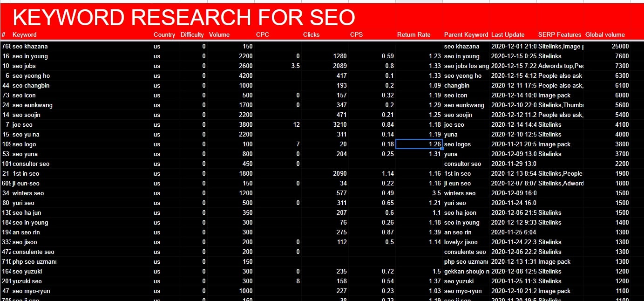Click the title 'KEYWORD RESEARCH FOR SEO'
The image size is (644, 301).
(x=183, y=18)
